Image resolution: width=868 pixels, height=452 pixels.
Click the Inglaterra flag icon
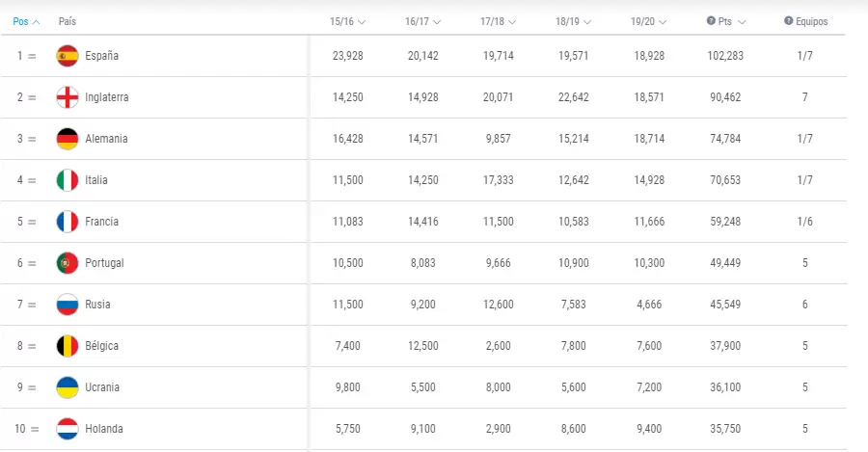[68, 97]
